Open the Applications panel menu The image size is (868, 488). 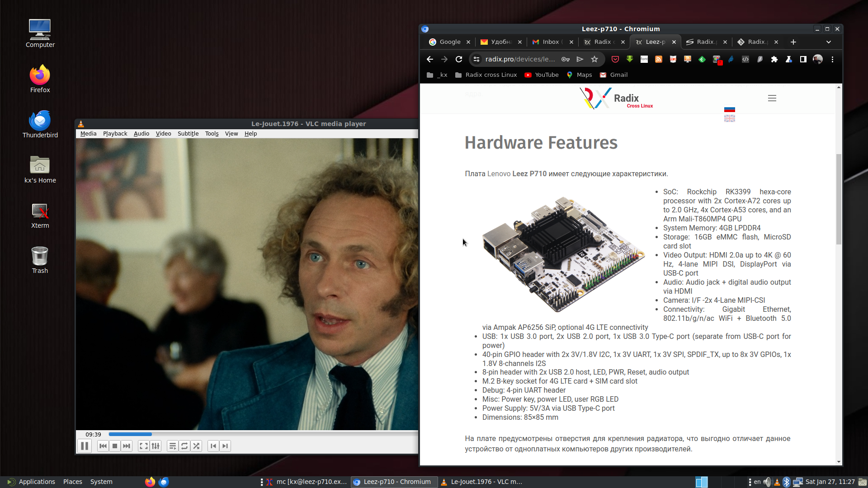pos(31,482)
